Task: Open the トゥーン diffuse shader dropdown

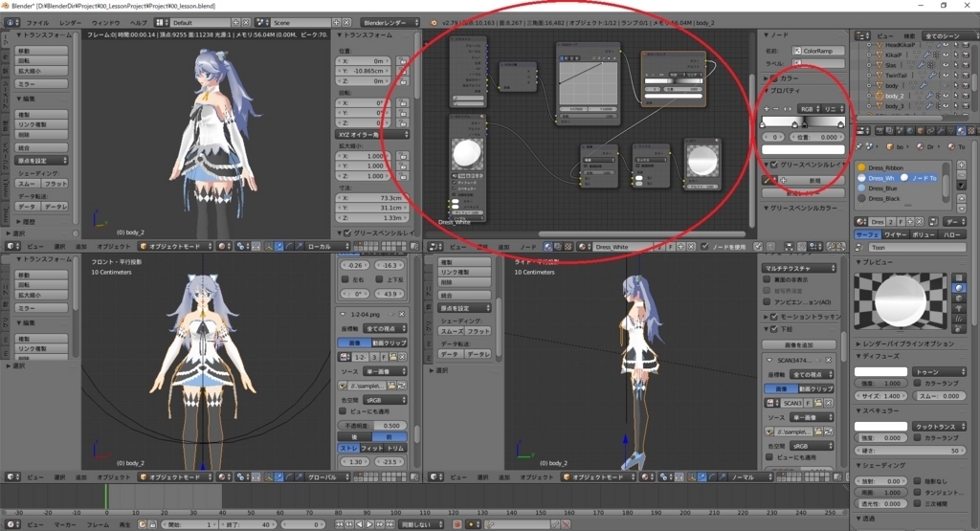Action: tap(939, 371)
